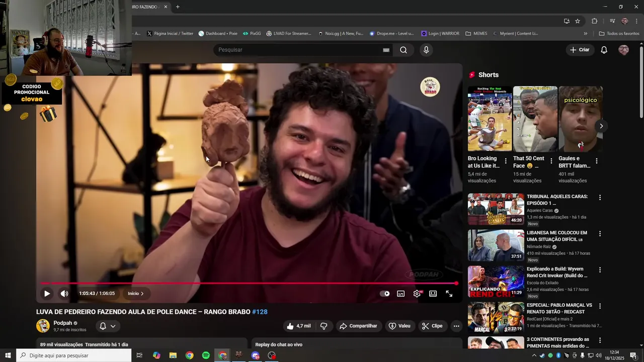Open Spotify from the taskbar
Viewport: 644px width, 362px height.
click(206, 355)
